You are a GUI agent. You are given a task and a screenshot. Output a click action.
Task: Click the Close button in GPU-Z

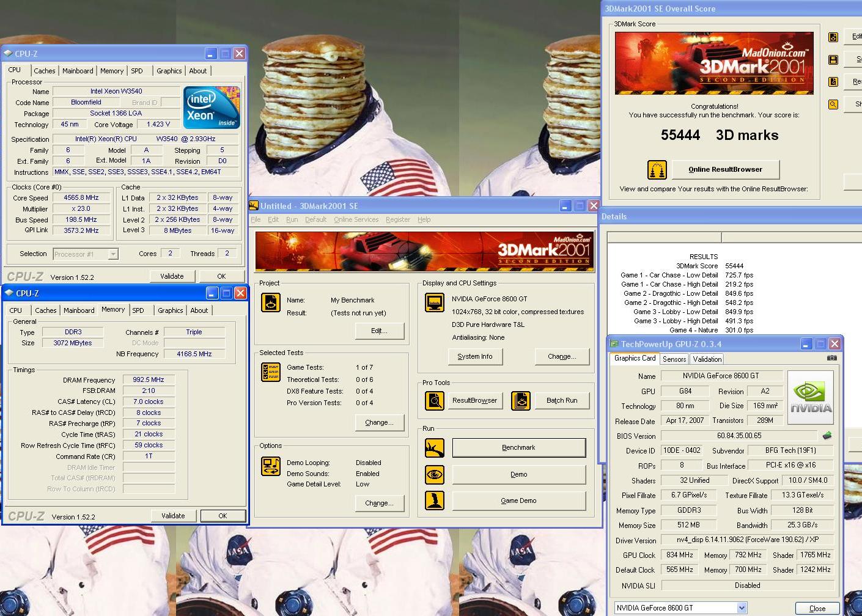pyautogui.click(x=817, y=609)
